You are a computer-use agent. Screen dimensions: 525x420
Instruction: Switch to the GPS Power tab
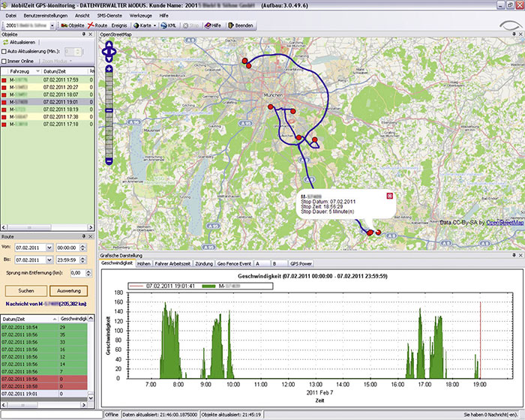click(301, 263)
